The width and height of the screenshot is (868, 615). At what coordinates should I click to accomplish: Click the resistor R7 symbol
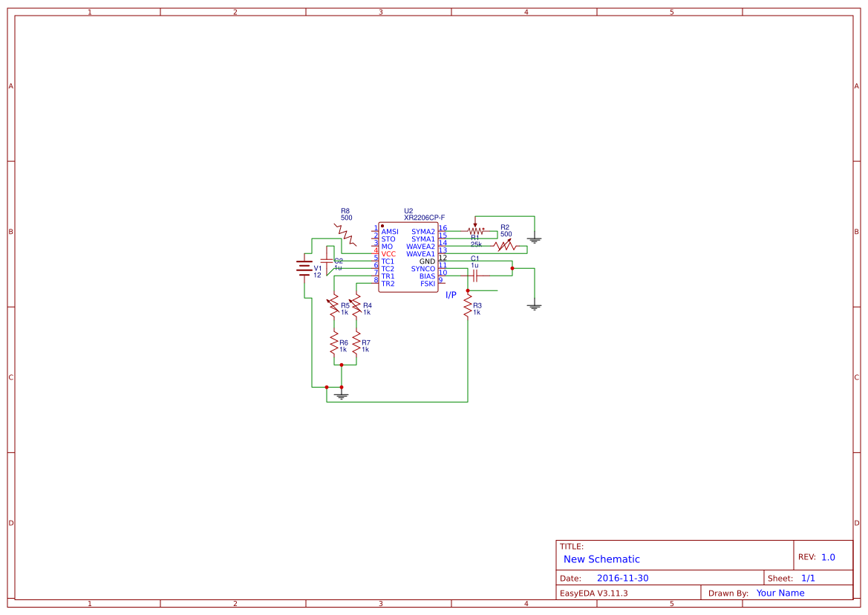tap(355, 344)
